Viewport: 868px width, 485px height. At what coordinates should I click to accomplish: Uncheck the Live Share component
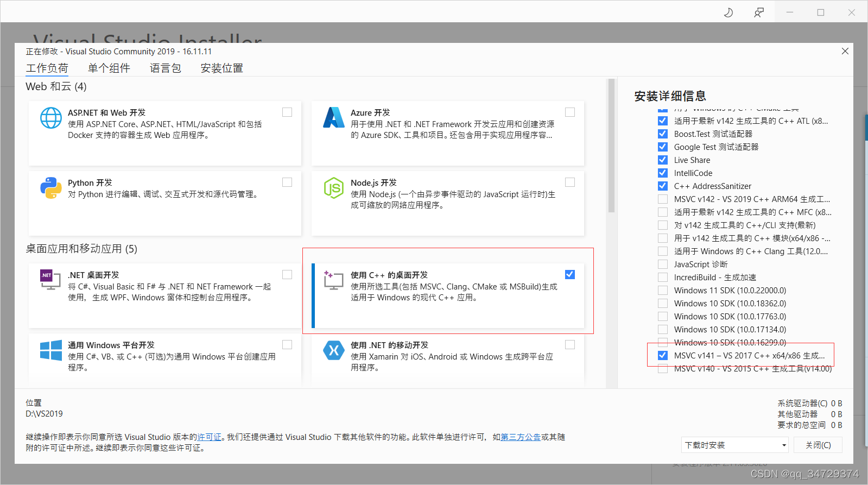tap(663, 160)
